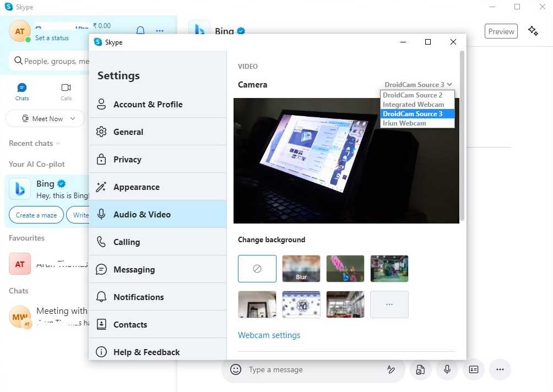Open Webcam settings link

pos(269,335)
